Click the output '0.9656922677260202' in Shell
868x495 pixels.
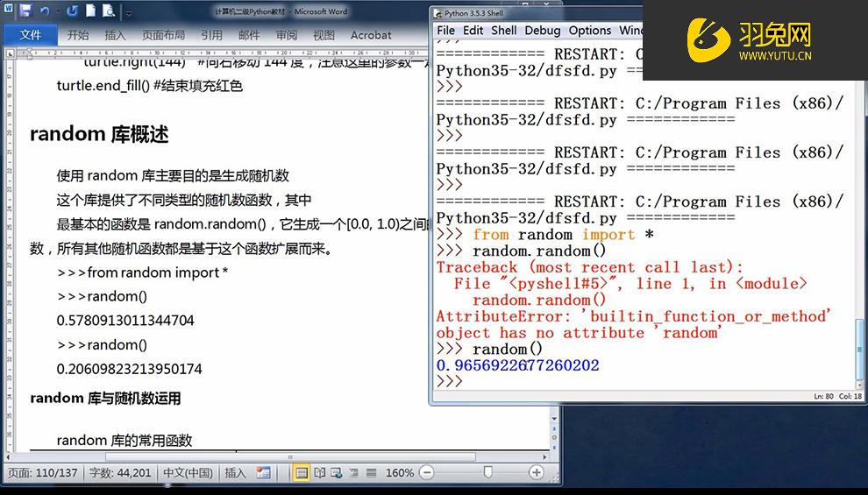click(517, 365)
